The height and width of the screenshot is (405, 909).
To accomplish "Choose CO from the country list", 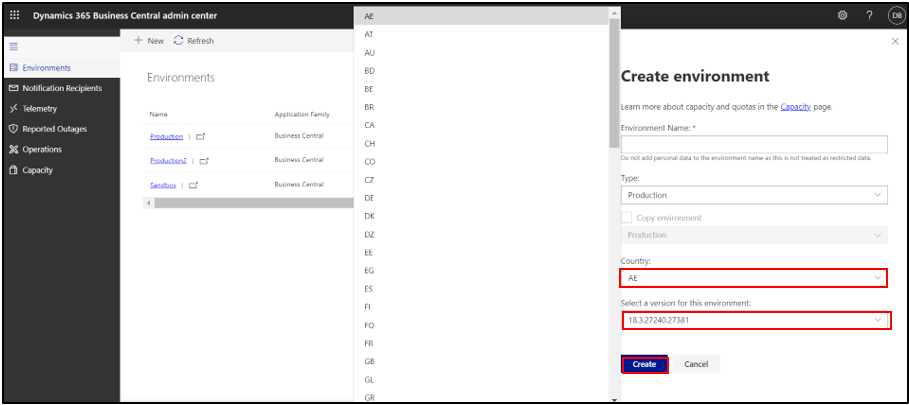I will (482, 162).
